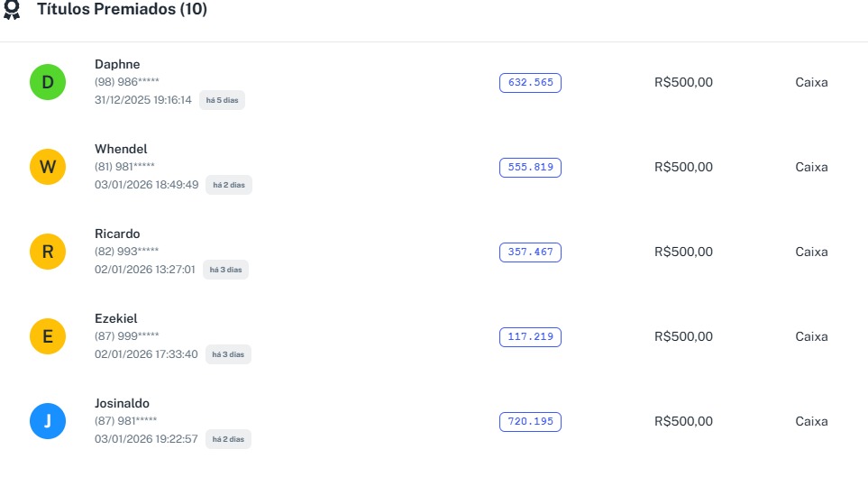Click the award ribbon icon beside Títulos Premiados
The width and height of the screenshot is (868, 477).
coord(13,10)
